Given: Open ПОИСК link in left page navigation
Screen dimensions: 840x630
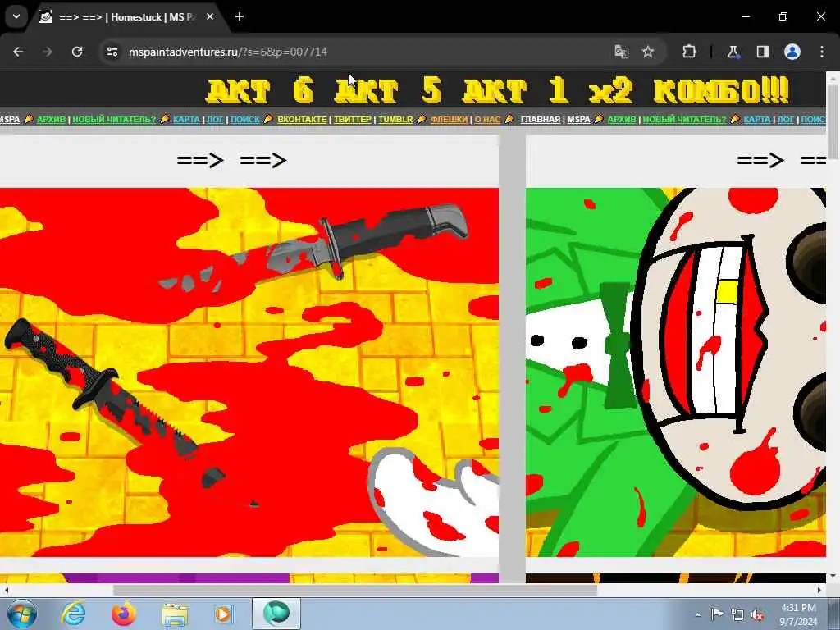Looking at the screenshot, I should pos(244,120).
